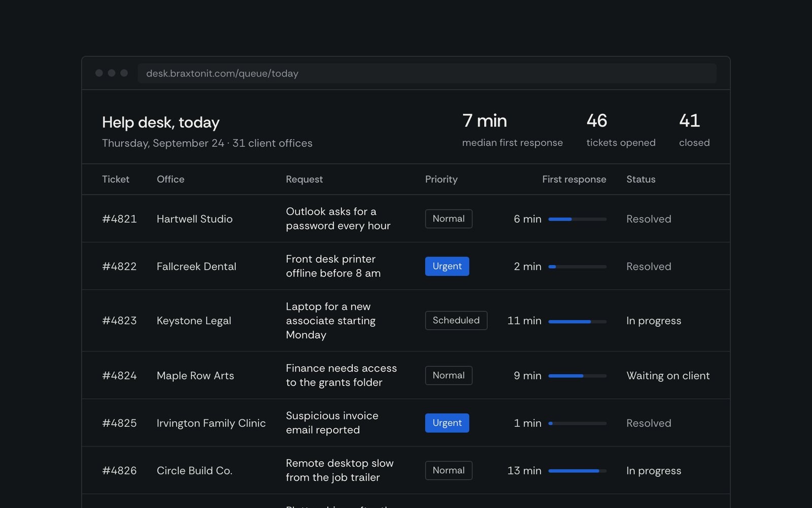Click the "7 min" median response stat
This screenshot has width=812, height=508.
tap(485, 121)
